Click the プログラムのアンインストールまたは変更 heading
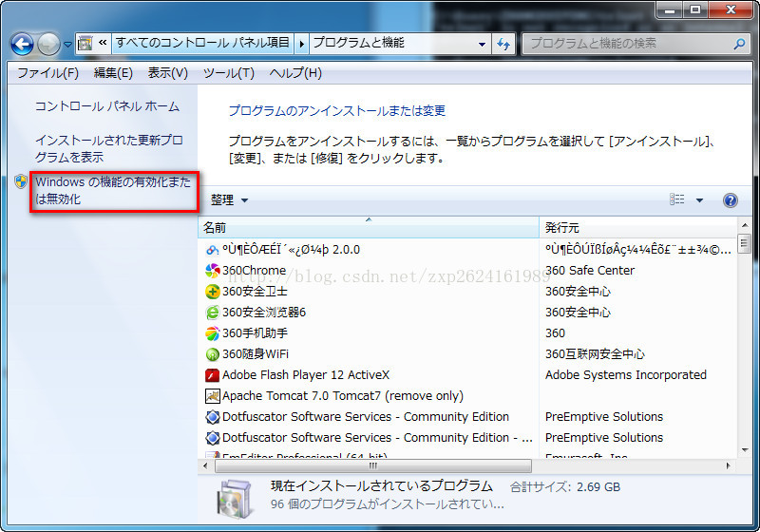Image resolution: width=760 pixels, height=532 pixels. tap(337, 111)
